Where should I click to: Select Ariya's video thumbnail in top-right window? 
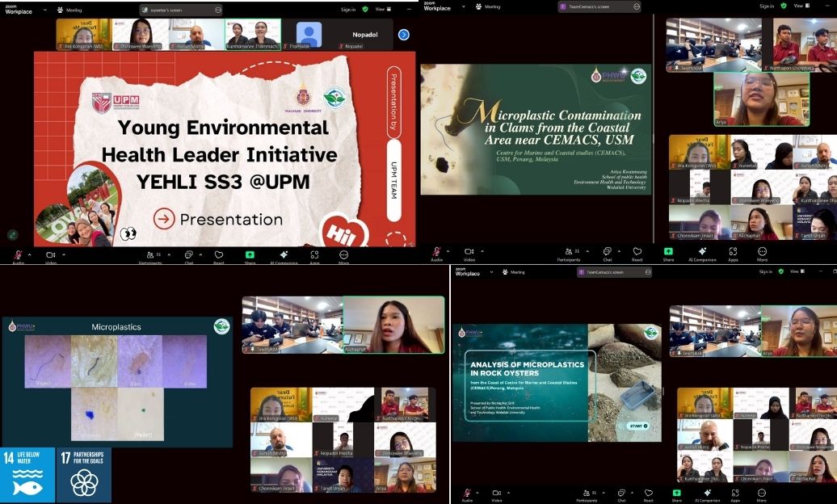tap(760, 99)
